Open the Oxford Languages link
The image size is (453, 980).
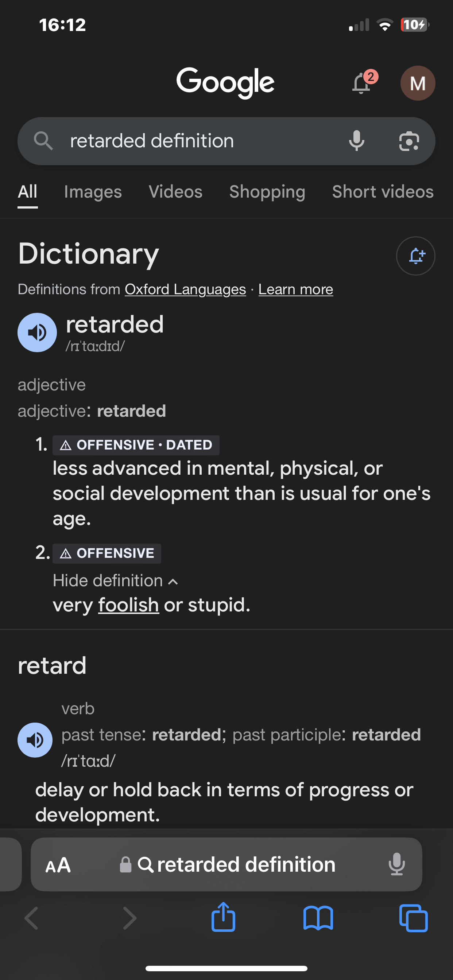[185, 289]
